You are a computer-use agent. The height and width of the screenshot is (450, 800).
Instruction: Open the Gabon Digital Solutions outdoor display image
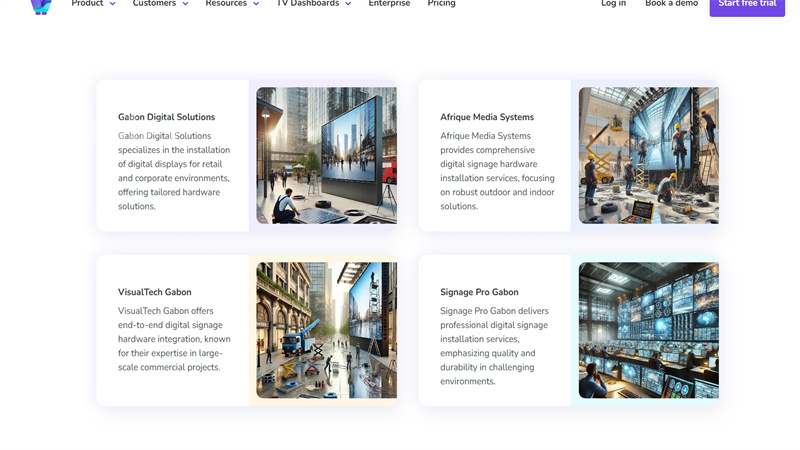pyautogui.click(x=327, y=155)
